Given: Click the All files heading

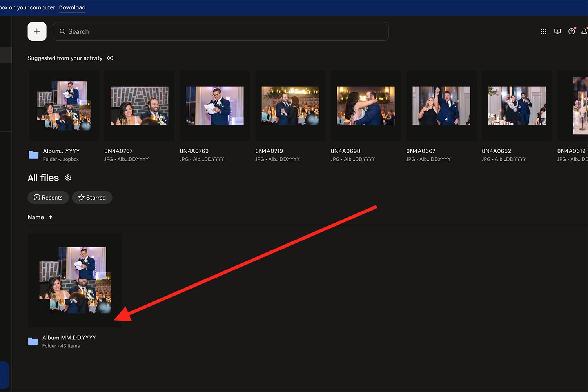Looking at the screenshot, I should 43,178.
